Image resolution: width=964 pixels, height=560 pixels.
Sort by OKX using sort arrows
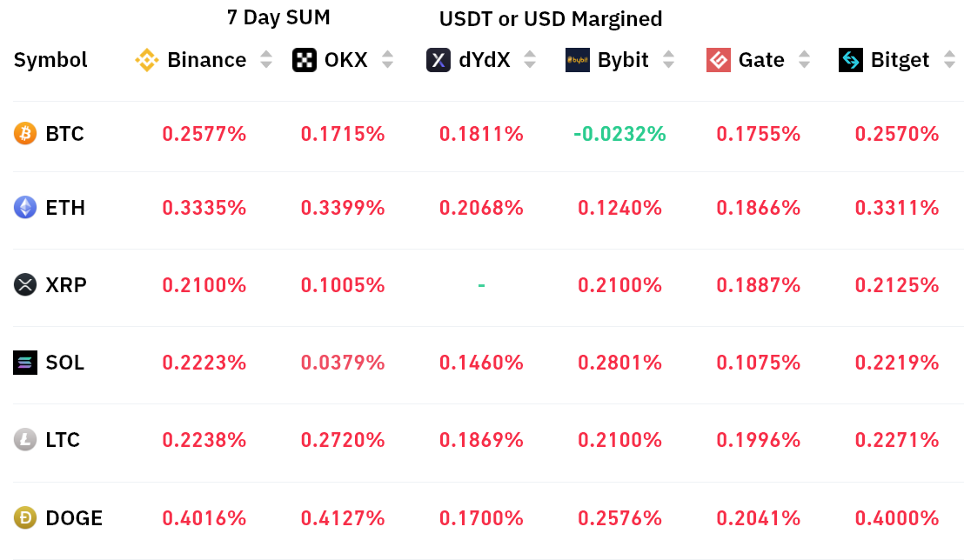tap(388, 60)
